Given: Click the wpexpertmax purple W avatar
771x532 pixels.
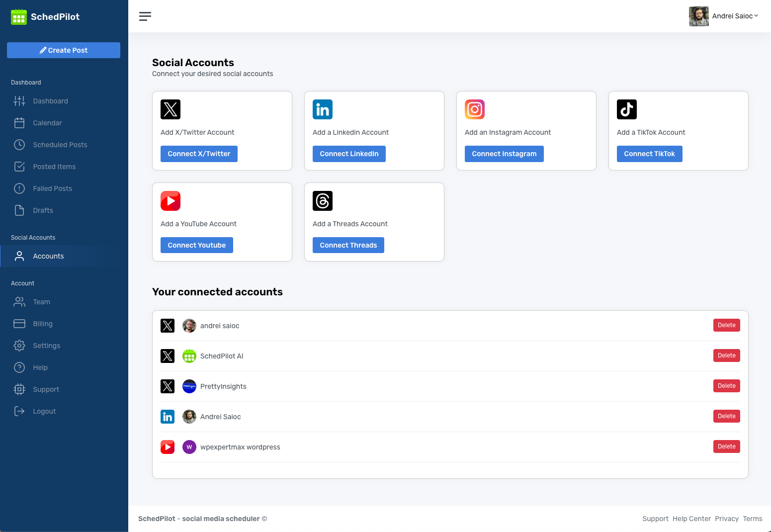Looking at the screenshot, I should (189, 447).
